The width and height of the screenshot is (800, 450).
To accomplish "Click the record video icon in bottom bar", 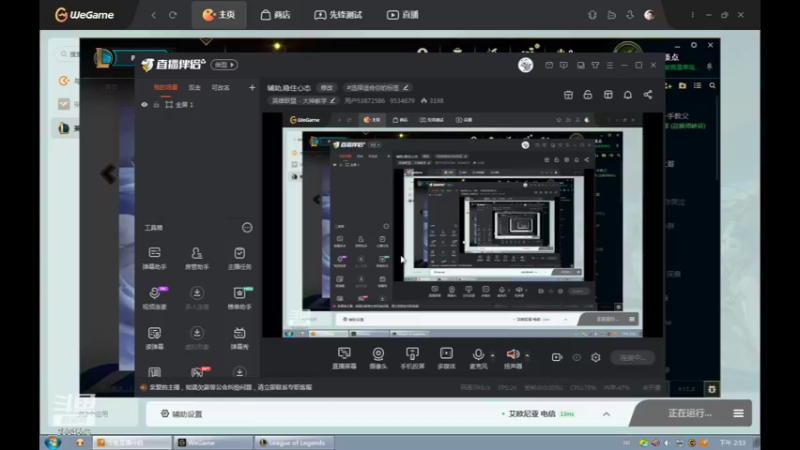I will (557, 357).
